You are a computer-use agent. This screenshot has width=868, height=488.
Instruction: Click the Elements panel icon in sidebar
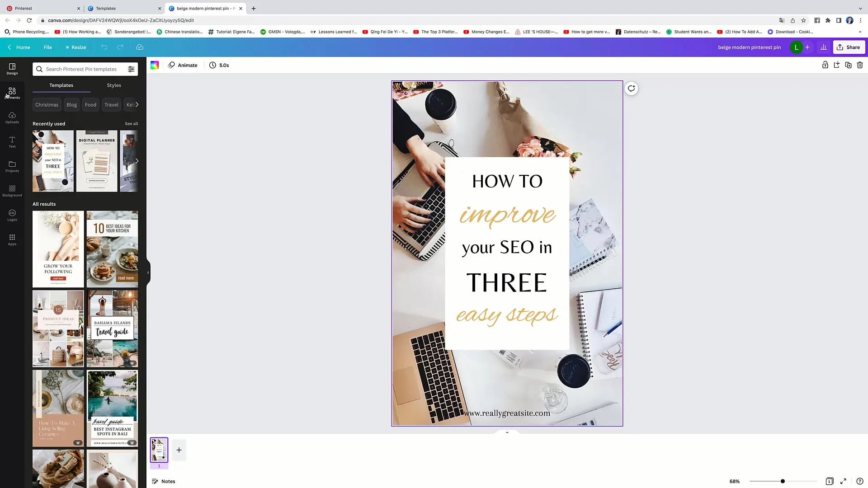[x=12, y=92]
